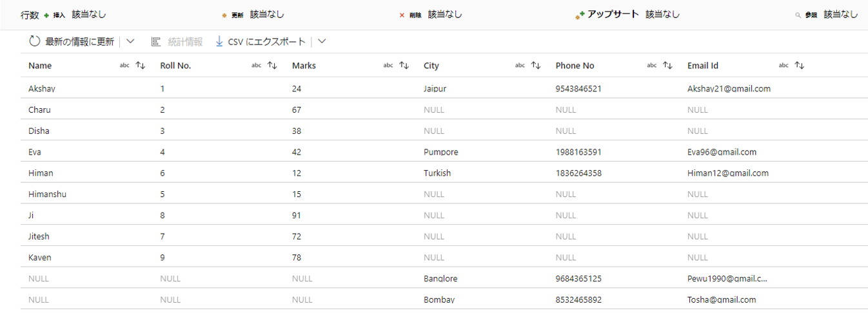
Task: Click the CSV にエクスポート button
Action: coord(266,42)
